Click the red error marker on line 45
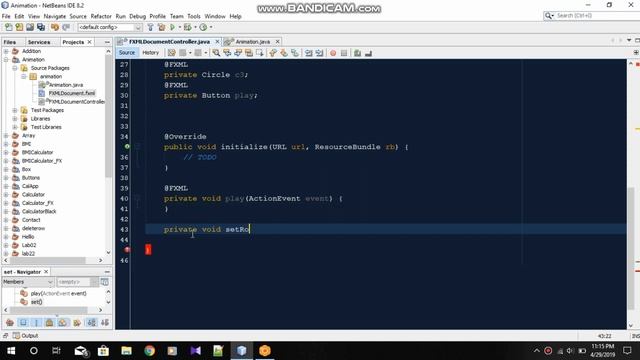The width and height of the screenshot is (640, 360). point(127,249)
